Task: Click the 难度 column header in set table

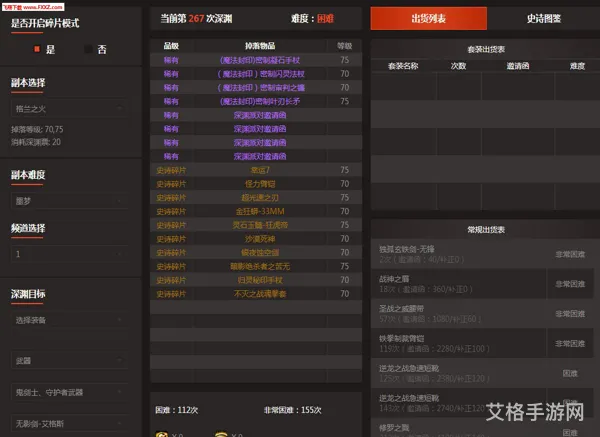Action: 577,66
